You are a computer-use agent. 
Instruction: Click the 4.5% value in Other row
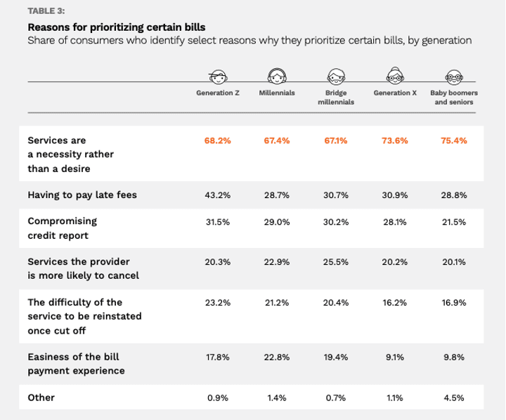453,398
